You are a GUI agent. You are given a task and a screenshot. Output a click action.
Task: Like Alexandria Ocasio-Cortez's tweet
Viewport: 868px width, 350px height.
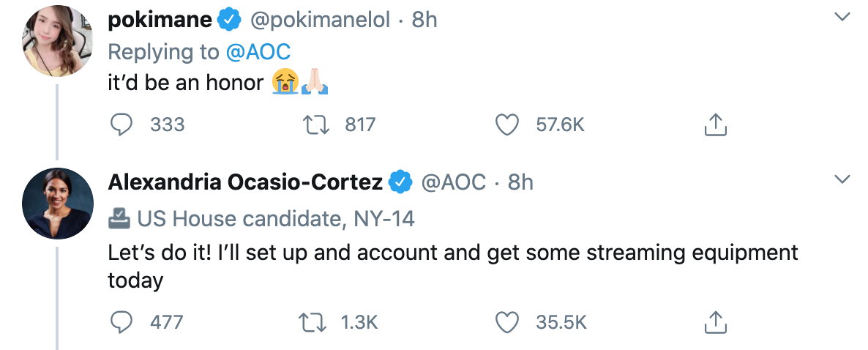click(x=507, y=321)
